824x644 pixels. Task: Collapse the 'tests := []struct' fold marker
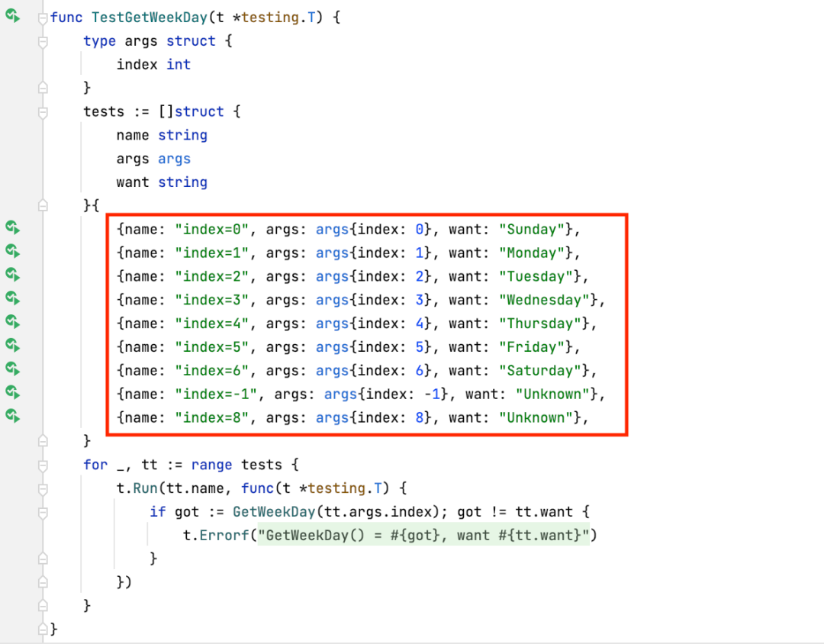pos(43,112)
